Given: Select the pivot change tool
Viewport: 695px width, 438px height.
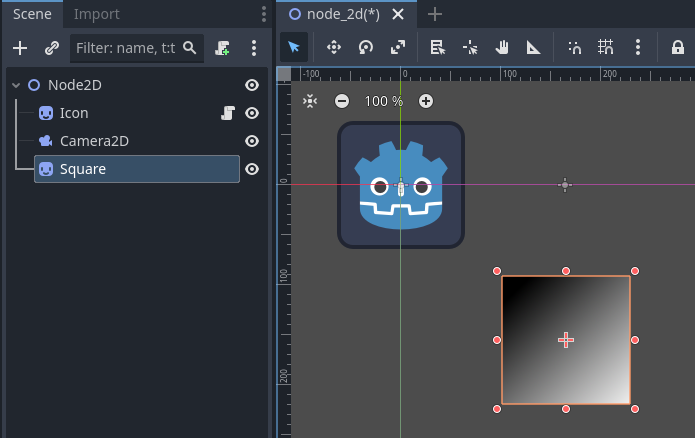Looking at the screenshot, I should [x=470, y=47].
